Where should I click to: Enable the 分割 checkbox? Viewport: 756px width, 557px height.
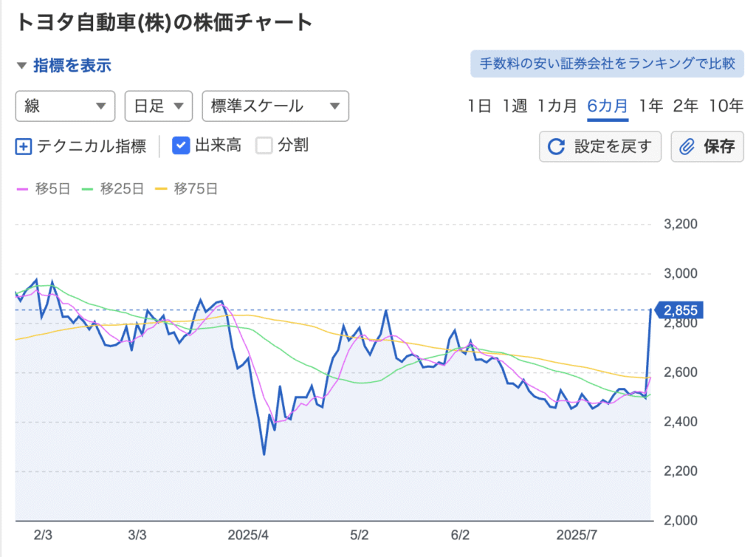(264, 146)
